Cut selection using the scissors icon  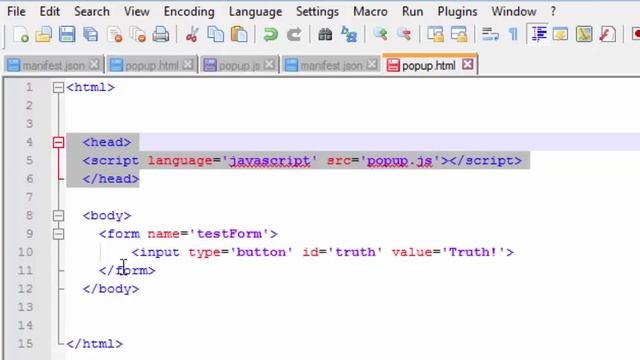192,35
